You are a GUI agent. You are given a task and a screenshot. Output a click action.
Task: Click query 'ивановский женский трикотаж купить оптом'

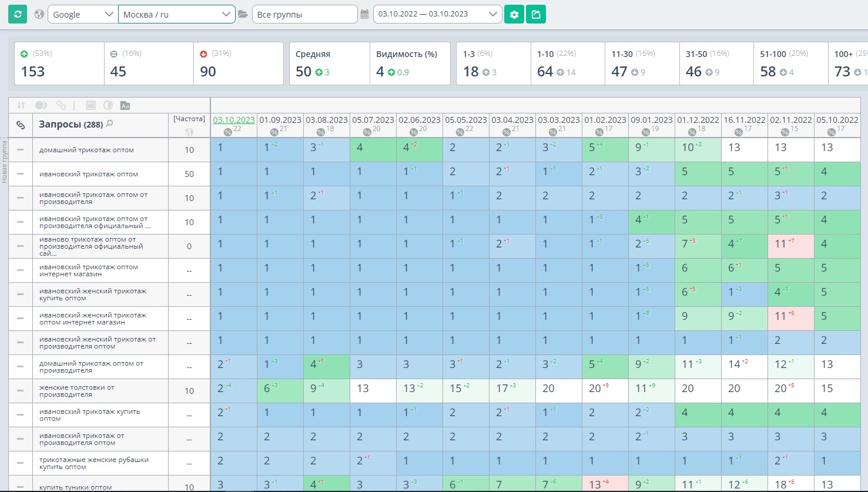point(93,294)
